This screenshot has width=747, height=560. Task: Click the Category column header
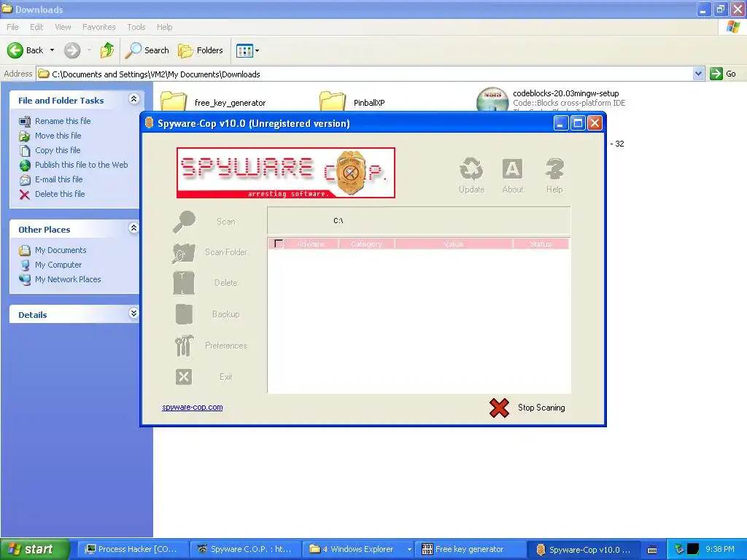366,244
